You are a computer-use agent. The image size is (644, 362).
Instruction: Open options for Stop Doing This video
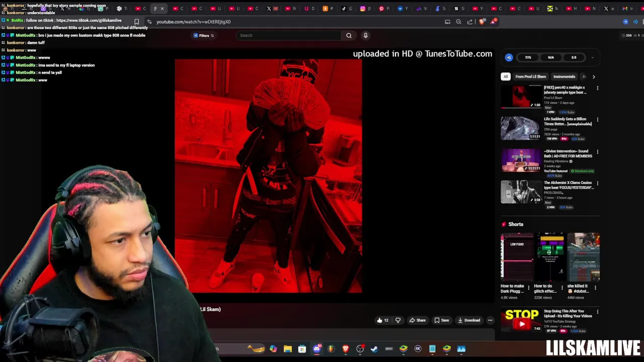pos(597,311)
